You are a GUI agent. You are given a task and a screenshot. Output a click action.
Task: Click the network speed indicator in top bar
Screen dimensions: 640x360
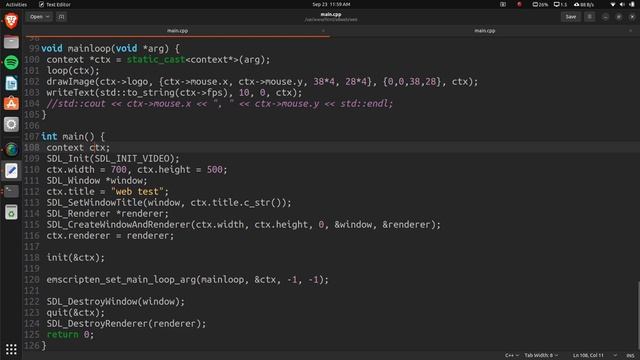[x=584, y=4]
